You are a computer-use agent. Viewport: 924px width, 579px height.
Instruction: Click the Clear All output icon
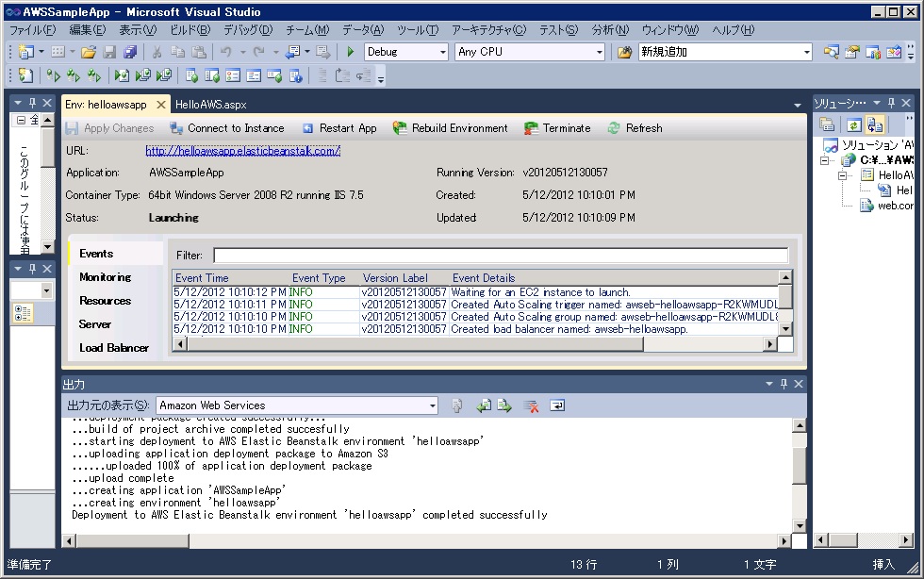click(531, 405)
